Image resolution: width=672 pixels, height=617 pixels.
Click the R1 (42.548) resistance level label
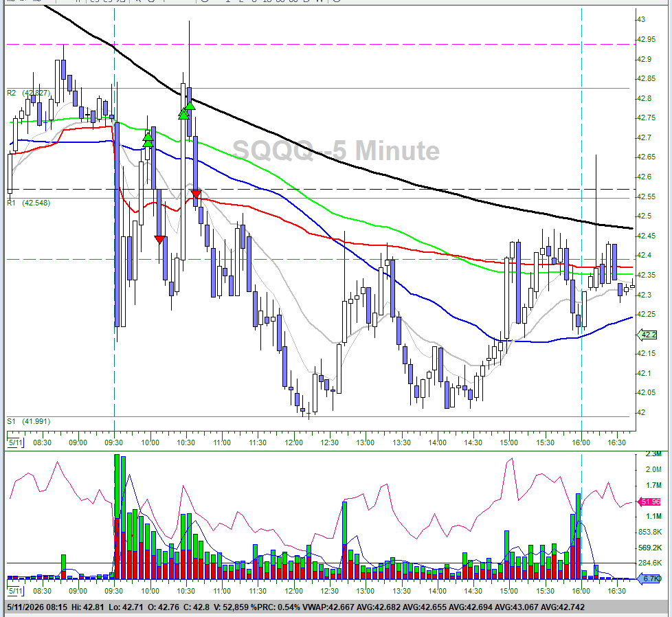pyautogui.click(x=29, y=203)
